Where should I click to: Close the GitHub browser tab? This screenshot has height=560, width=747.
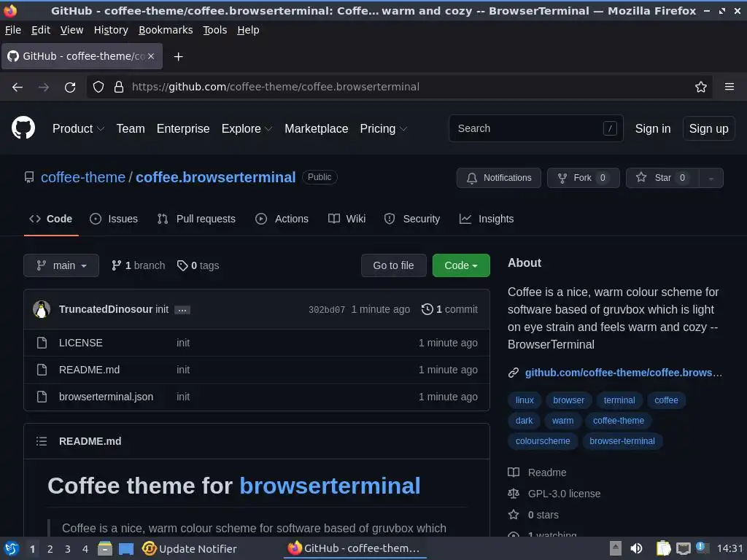tap(150, 56)
